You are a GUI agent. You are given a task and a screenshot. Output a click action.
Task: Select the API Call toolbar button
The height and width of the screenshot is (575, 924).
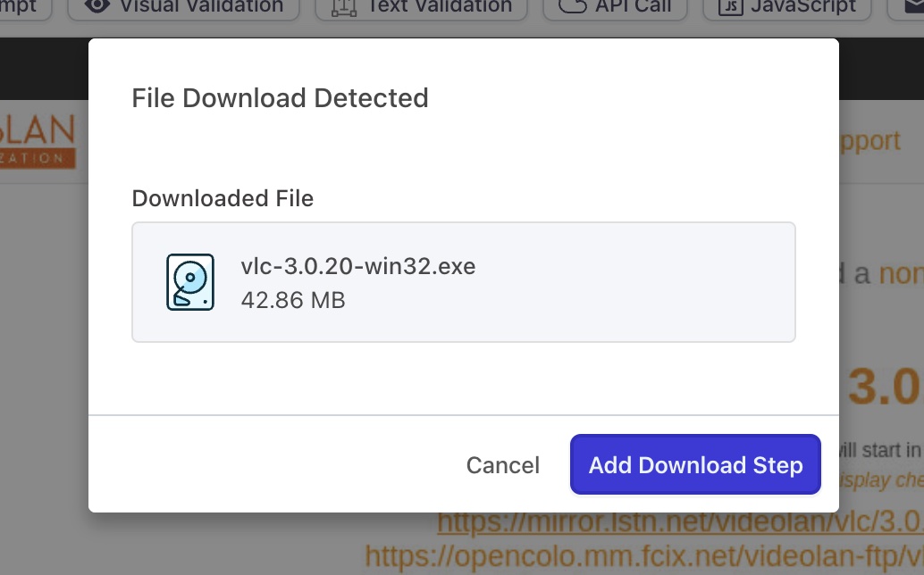point(615,6)
